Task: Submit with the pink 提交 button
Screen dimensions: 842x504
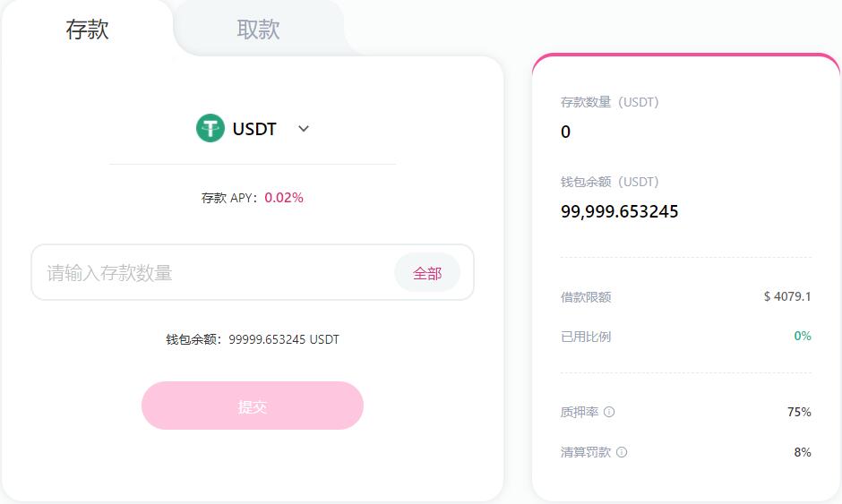Action: [253, 406]
